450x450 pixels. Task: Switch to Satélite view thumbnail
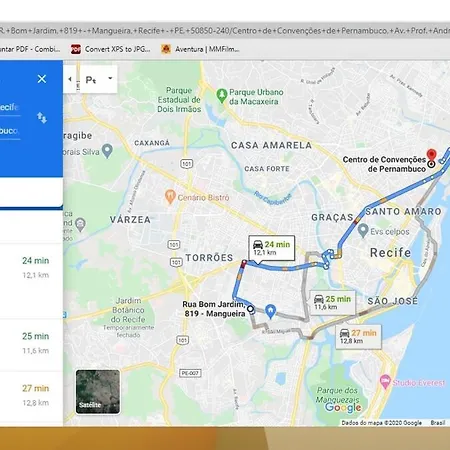point(98,392)
